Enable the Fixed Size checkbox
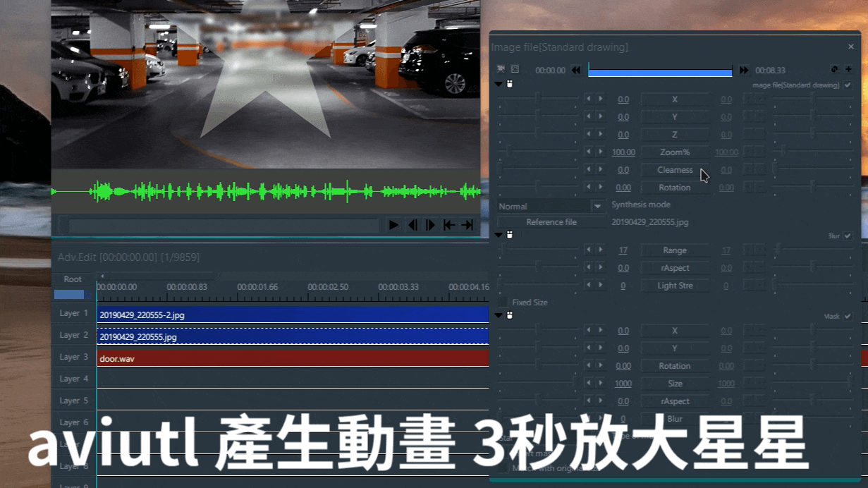The width and height of the screenshot is (868, 488). tap(503, 302)
